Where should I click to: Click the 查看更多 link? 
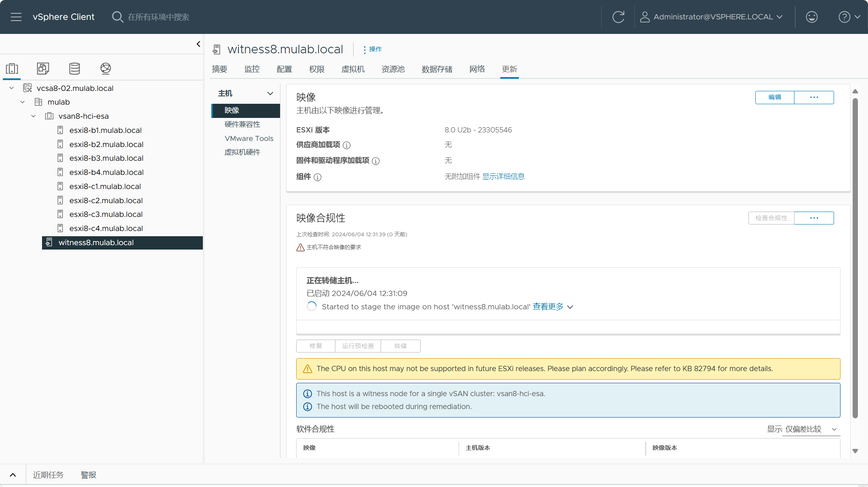pos(548,306)
